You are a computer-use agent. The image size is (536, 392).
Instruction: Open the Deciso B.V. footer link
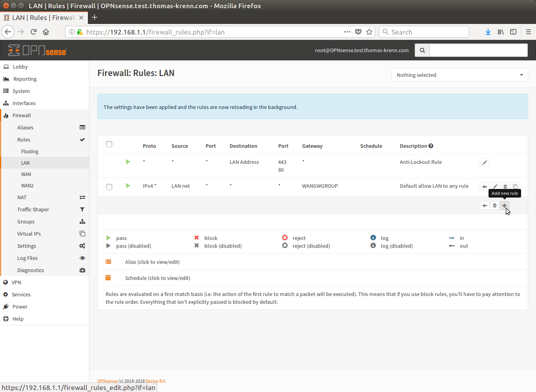[x=155, y=381]
